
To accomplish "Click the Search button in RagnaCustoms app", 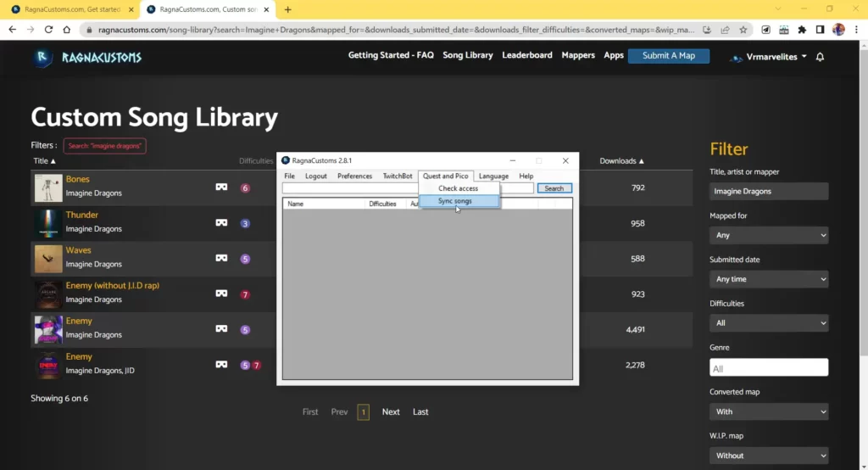I will [554, 188].
